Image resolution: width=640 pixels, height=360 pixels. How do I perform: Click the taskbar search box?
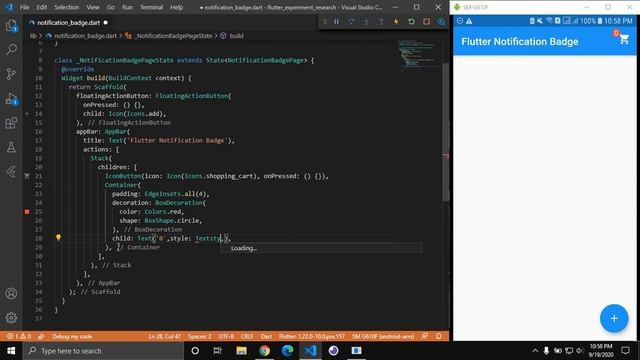[x=103, y=351]
